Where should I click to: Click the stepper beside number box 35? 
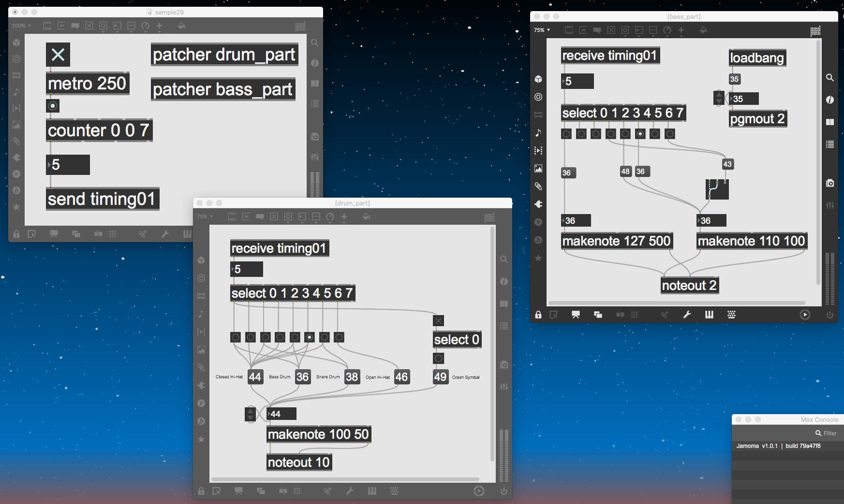pos(719,98)
